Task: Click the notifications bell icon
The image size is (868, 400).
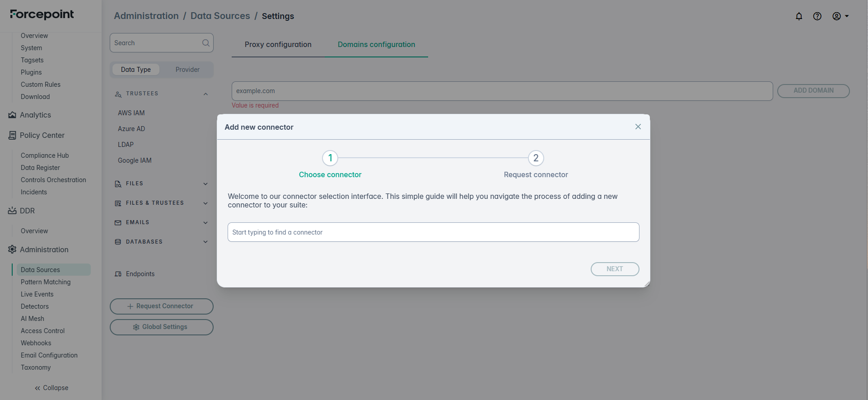Action: pos(799,16)
